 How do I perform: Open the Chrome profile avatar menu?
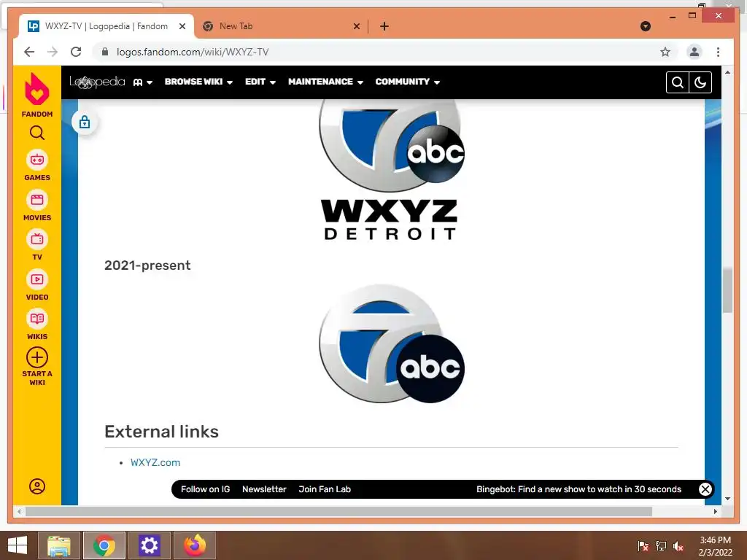pos(694,52)
